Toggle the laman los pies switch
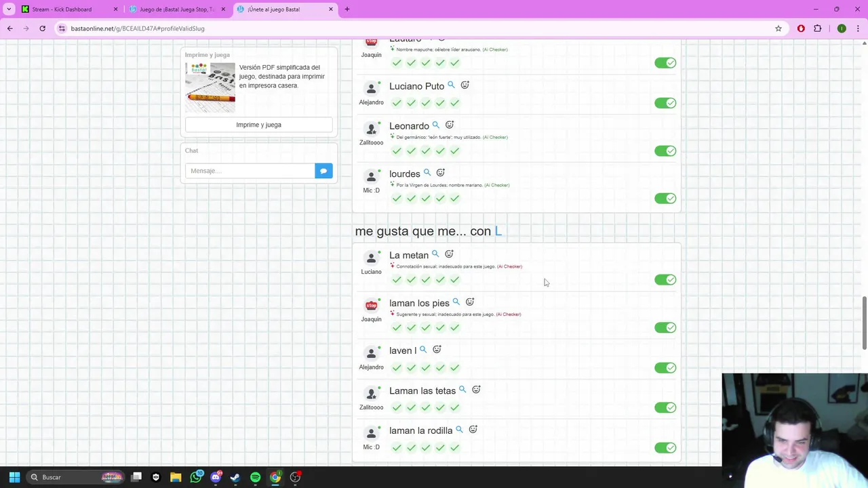868x488 pixels. (665, 327)
